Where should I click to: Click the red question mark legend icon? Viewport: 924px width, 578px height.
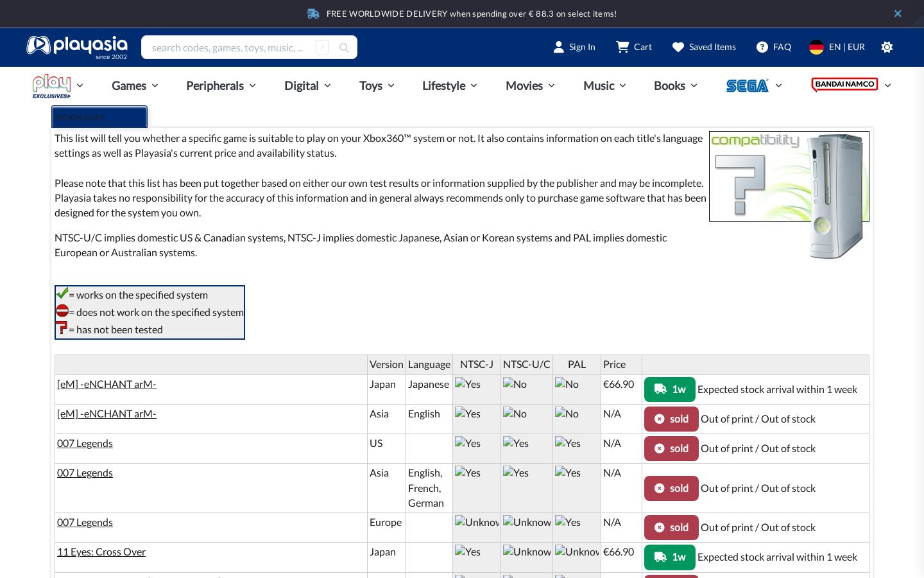click(62, 328)
